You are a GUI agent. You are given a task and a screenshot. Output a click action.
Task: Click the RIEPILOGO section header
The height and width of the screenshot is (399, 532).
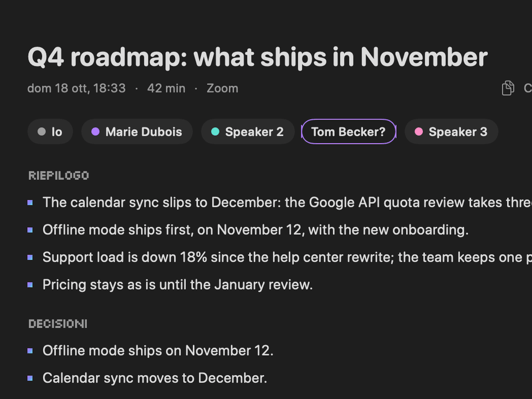pos(59,176)
